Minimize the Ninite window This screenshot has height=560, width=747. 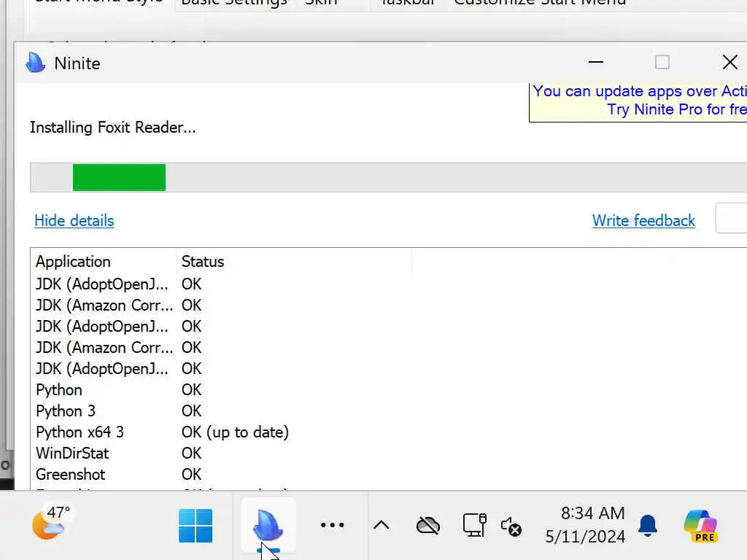(x=595, y=62)
